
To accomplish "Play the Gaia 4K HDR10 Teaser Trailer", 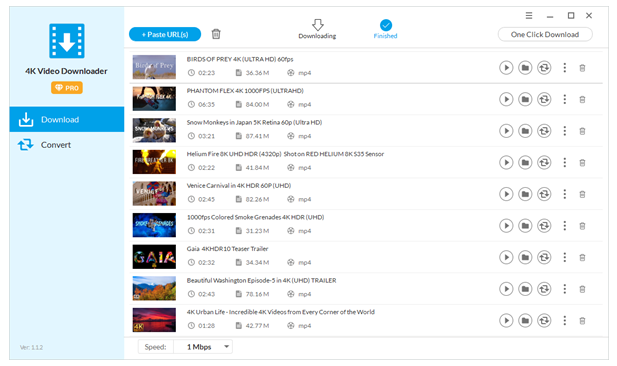I will [506, 257].
